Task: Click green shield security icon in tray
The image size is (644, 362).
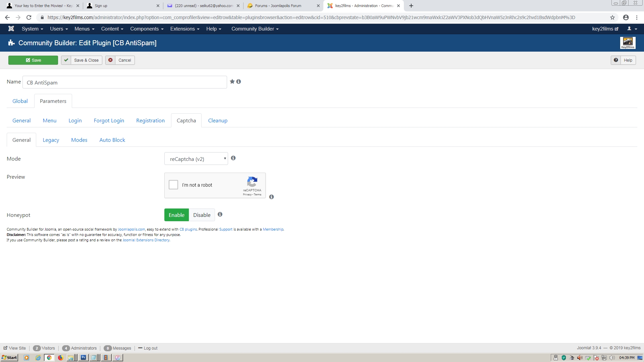Action: (564, 358)
